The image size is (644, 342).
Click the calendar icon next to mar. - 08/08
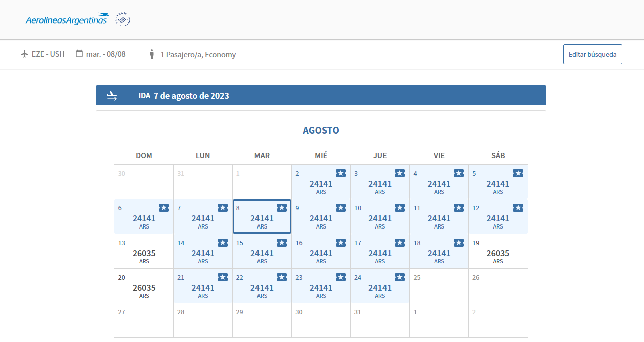click(79, 54)
